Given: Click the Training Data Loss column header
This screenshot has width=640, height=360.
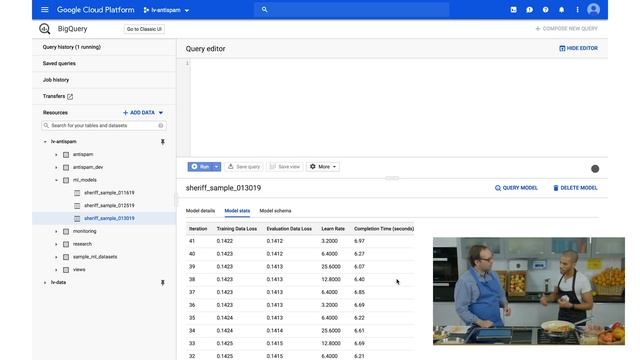Looking at the screenshot, I should point(237,229).
